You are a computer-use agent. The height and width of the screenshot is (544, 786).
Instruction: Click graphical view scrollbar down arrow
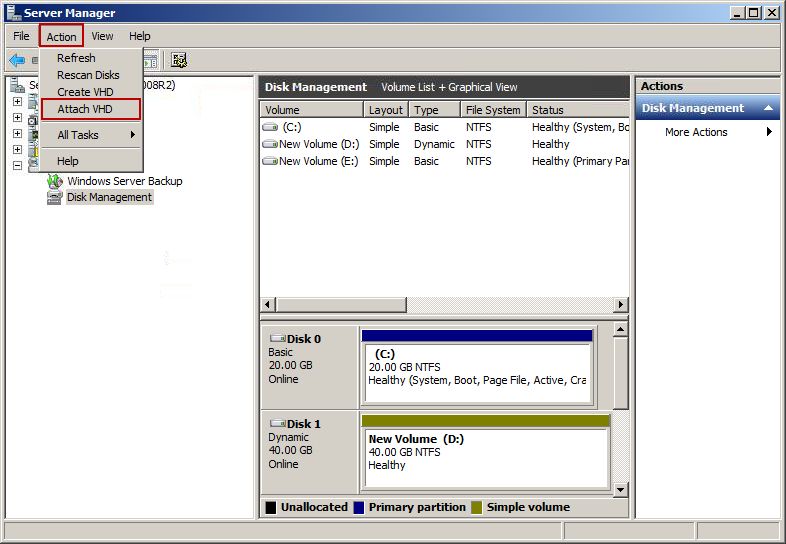[621, 490]
